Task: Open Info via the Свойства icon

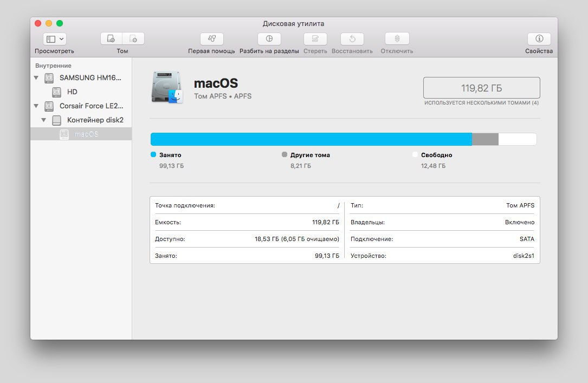Action: (539, 38)
